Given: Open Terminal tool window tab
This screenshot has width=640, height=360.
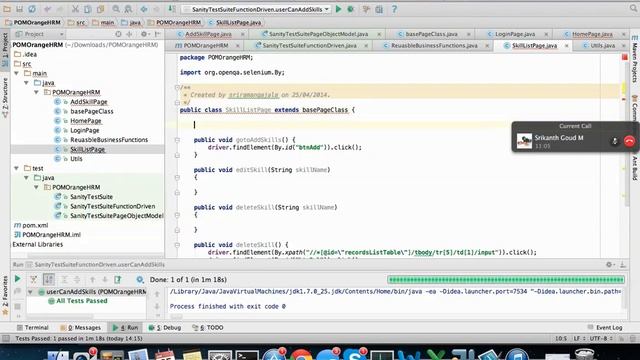Looking at the screenshot, I should (x=33, y=327).
